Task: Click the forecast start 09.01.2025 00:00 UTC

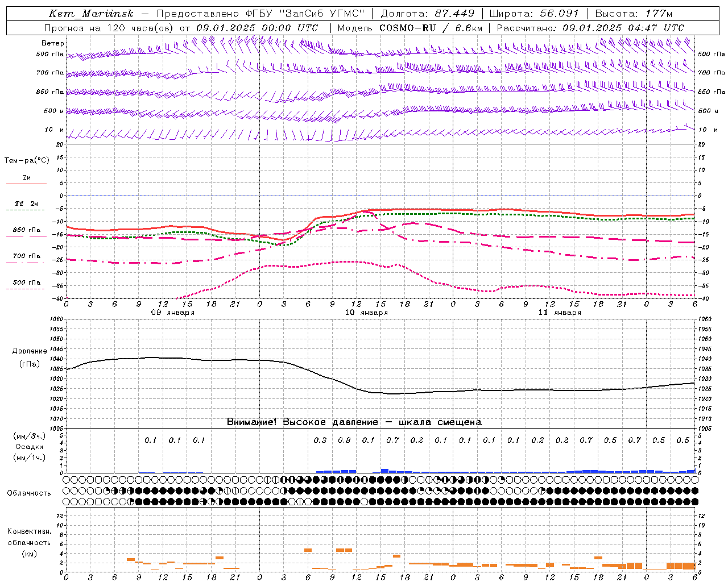Action: pyautogui.click(x=257, y=28)
